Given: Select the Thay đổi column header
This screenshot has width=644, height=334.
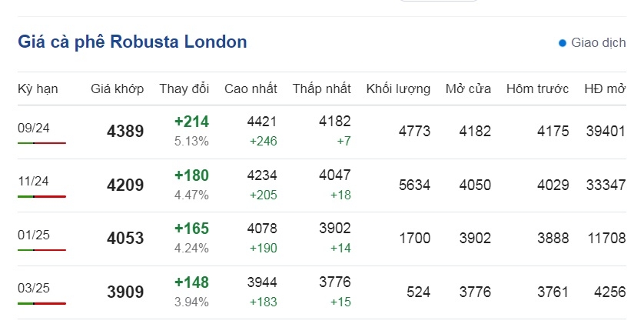Looking at the screenshot, I should point(184,89).
